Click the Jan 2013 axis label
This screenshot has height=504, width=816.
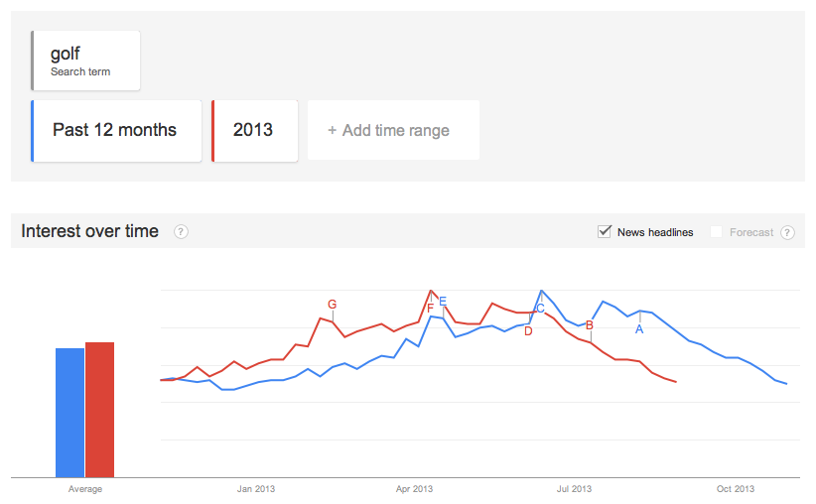point(256,488)
